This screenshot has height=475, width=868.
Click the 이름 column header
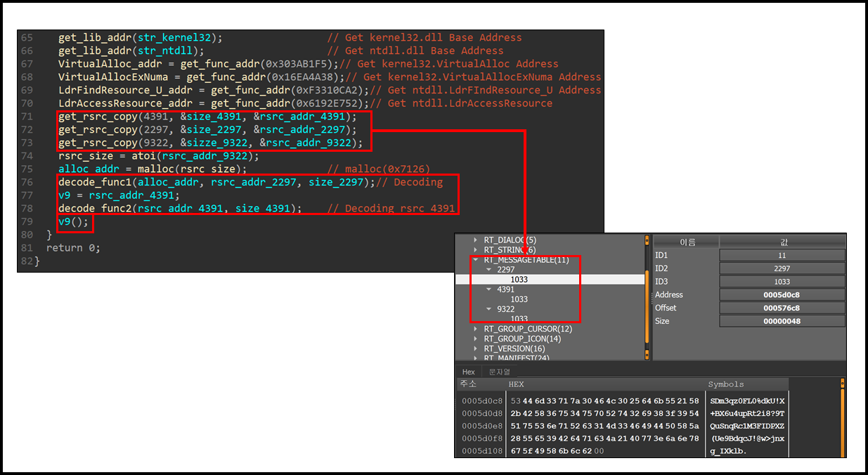pyautogui.click(x=687, y=242)
